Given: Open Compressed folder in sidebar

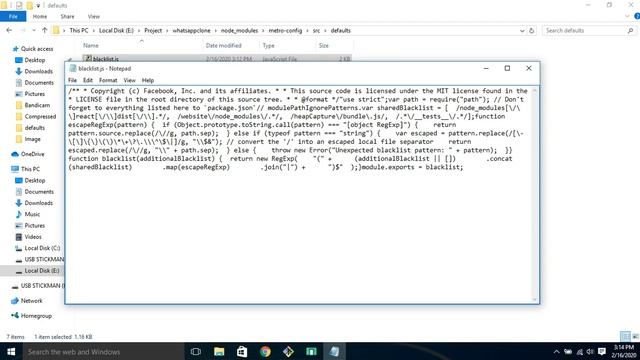Looking at the screenshot, I should [x=36, y=116].
